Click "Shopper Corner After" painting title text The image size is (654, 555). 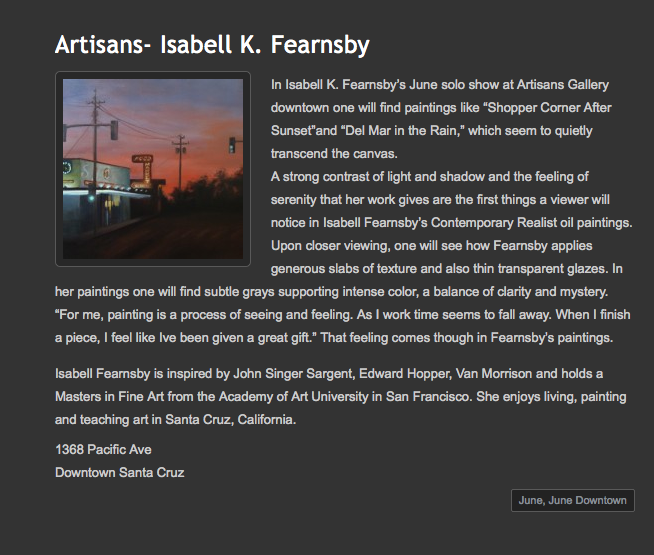(x=549, y=108)
